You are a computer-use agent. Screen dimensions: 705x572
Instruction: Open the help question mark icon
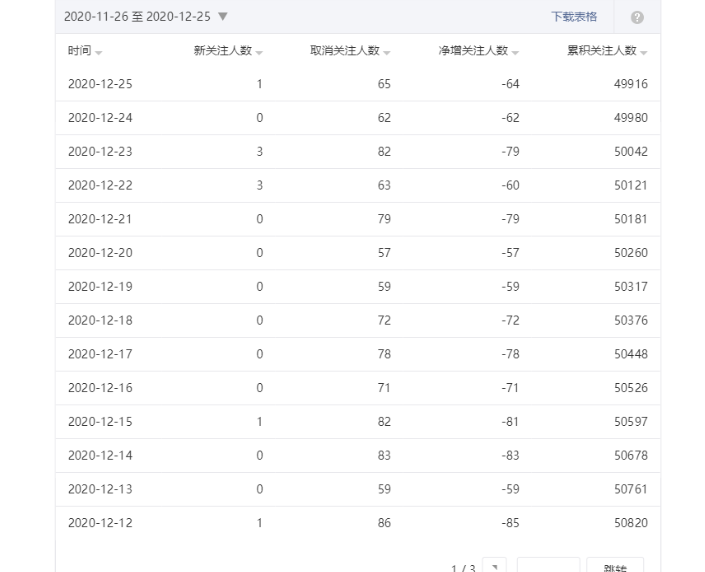[x=637, y=18]
